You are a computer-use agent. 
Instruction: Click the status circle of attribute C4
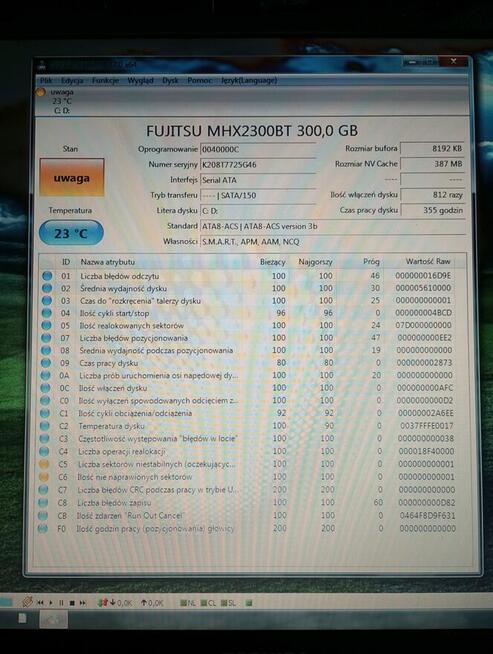click(44, 451)
